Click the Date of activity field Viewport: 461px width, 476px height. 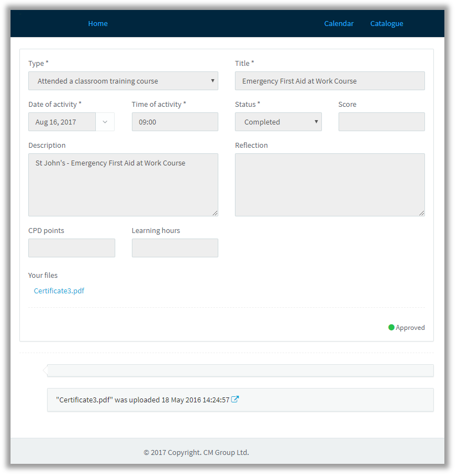coord(62,122)
